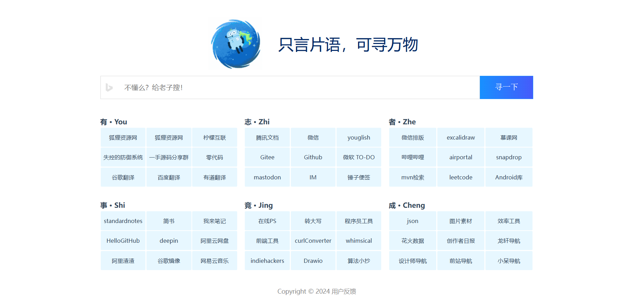Open the mvn检索 link
The width and height of the screenshot is (644, 303).
(413, 177)
